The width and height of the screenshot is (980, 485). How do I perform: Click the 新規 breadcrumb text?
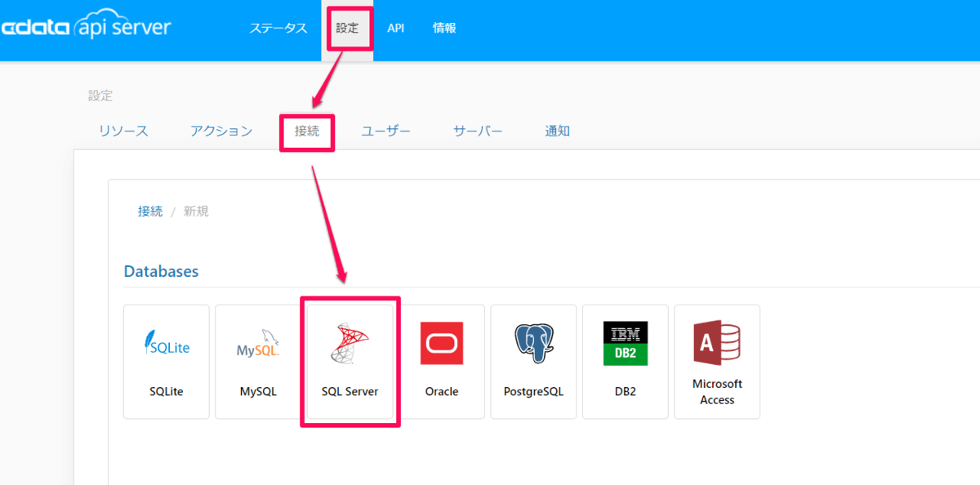[x=196, y=211]
